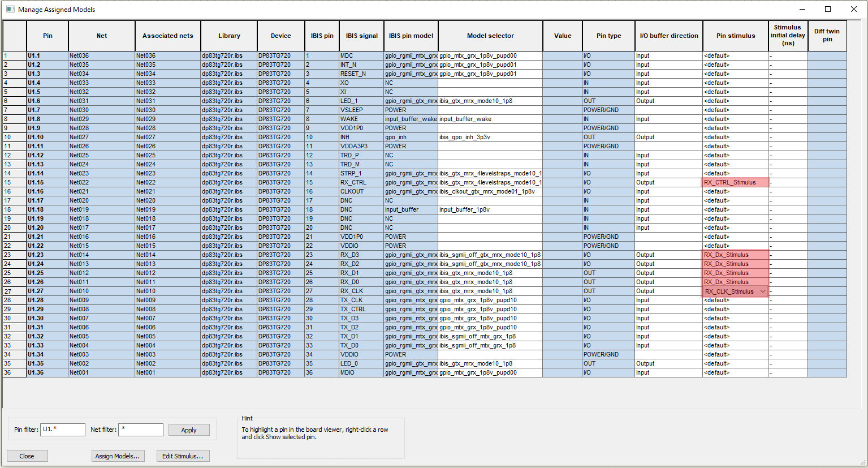Click the LED_0 signal cell
Image resolution: width=868 pixels, height=468 pixels.
[362, 363]
